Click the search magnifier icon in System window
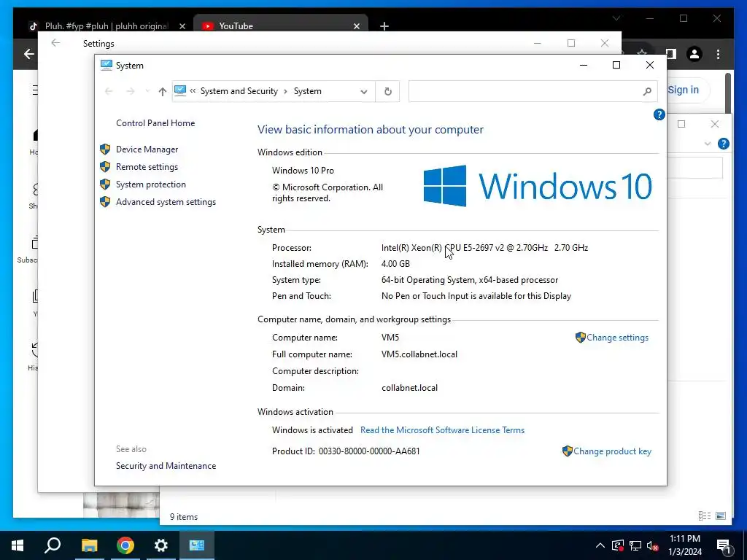The image size is (747, 560). [x=647, y=91]
